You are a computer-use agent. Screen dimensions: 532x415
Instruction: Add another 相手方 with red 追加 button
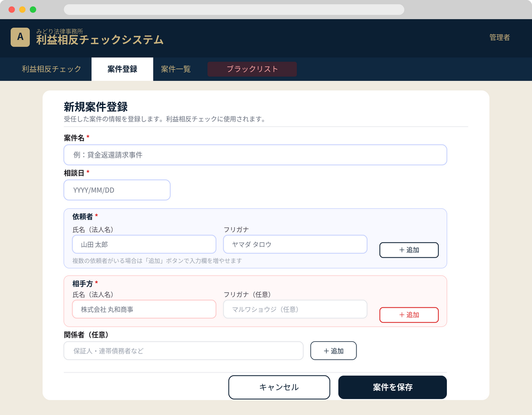[x=409, y=315]
